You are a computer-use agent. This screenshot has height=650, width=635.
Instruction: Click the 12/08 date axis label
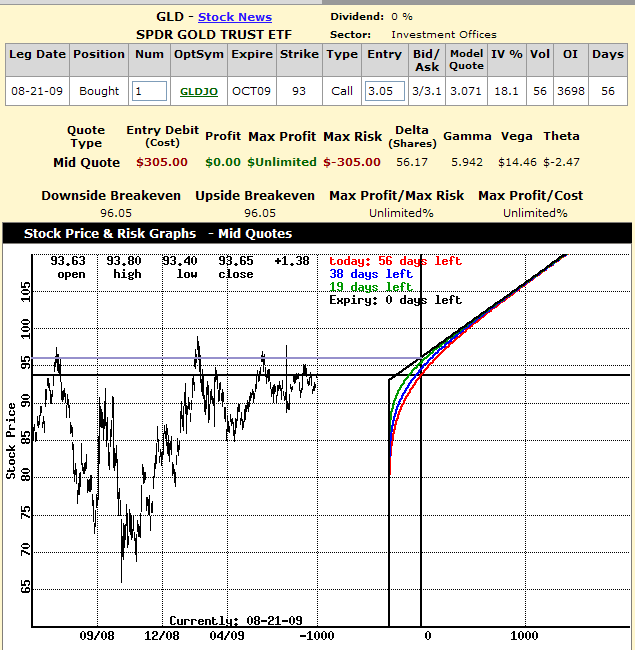pyautogui.click(x=162, y=635)
